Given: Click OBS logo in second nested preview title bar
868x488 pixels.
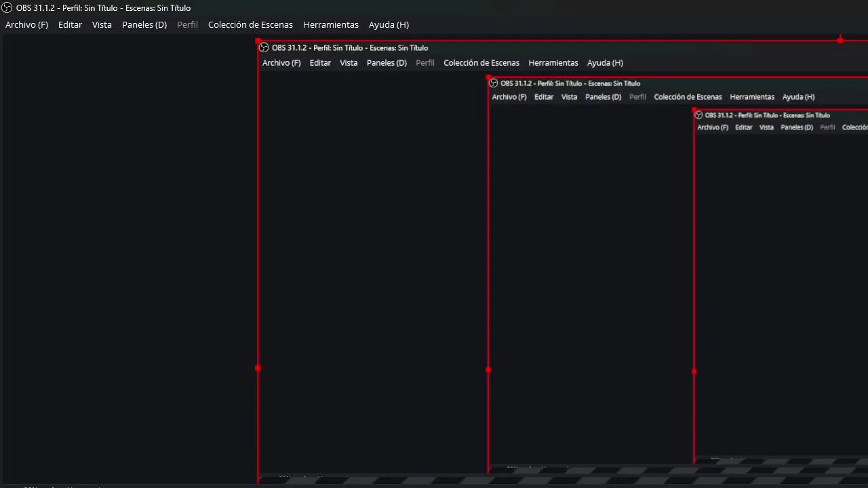Looking at the screenshot, I should [494, 83].
